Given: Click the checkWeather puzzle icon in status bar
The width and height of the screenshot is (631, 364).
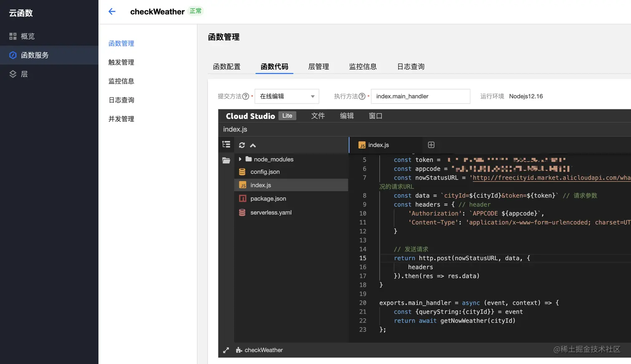Looking at the screenshot, I should [239, 350].
